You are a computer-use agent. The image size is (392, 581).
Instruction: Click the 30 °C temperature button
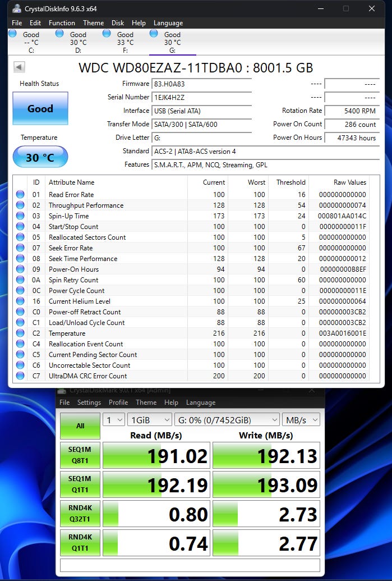tap(40, 157)
